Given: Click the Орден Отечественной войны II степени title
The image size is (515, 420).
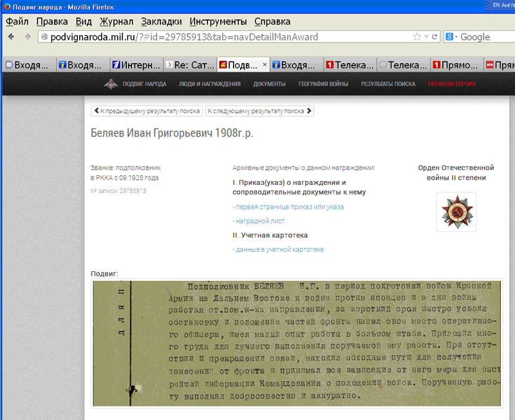Looking at the screenshot, I should click(456, 173).
